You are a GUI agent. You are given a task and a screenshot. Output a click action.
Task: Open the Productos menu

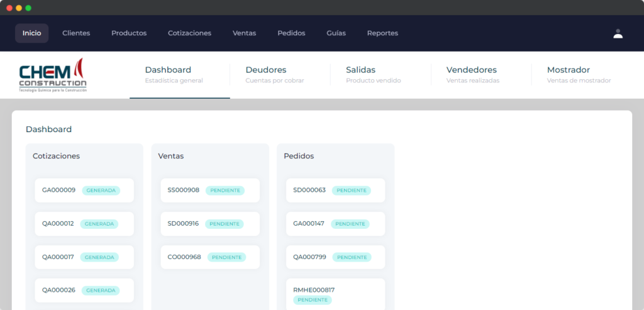tap(129, 33)
